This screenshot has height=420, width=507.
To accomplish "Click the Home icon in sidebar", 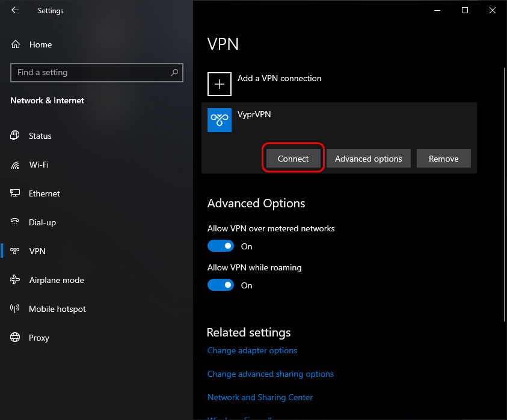I will [x=16, y=44].
